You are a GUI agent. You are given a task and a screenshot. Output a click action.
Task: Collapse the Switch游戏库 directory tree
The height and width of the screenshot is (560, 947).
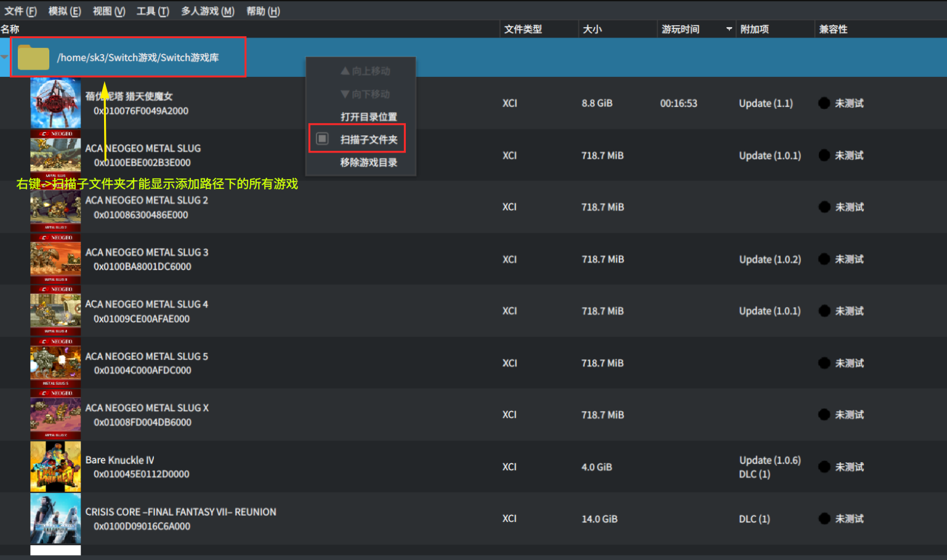point(4,57)
